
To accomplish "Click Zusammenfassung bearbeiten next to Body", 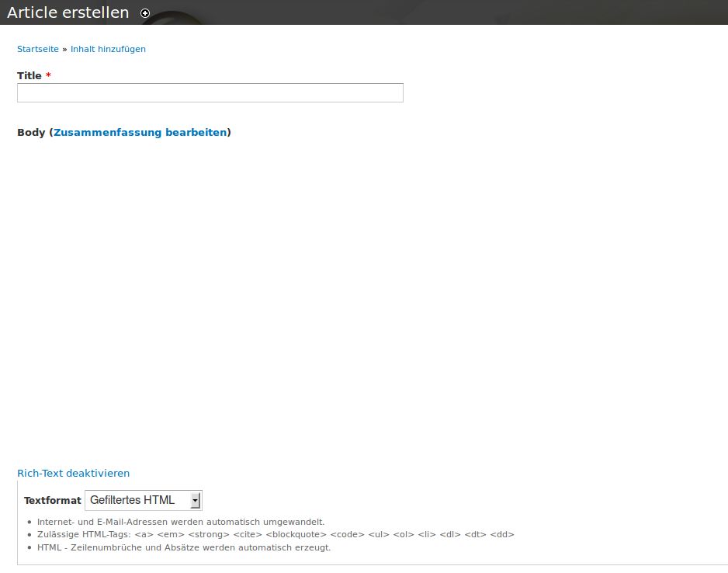I will click(x=140, y=132).
